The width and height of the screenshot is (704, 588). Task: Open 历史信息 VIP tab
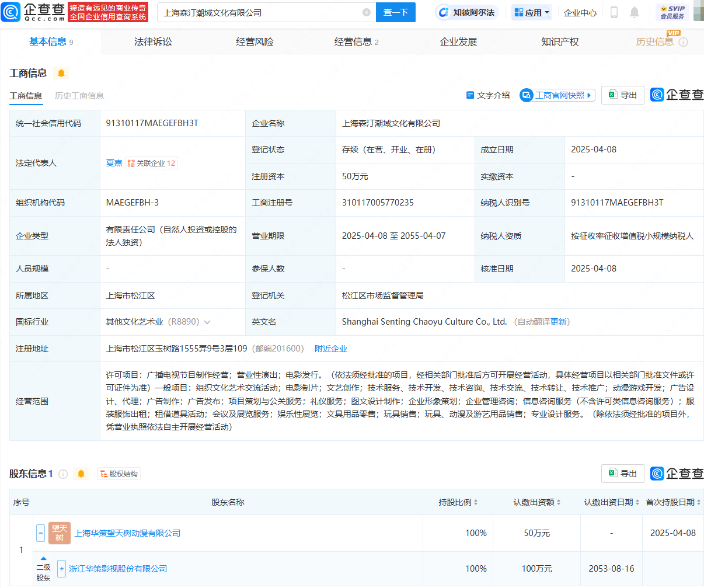coord(654,42)
